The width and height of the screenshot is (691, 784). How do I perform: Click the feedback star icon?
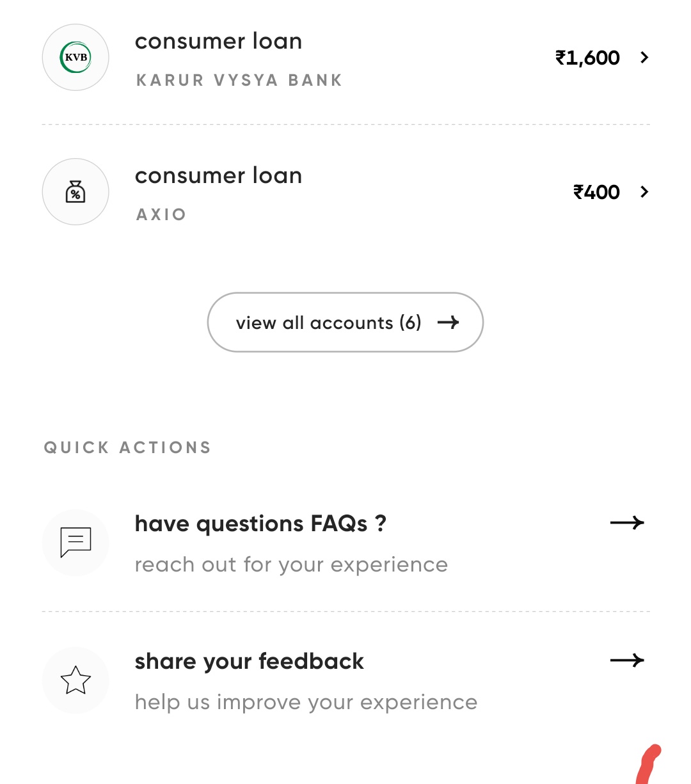(x=75, y=680)
